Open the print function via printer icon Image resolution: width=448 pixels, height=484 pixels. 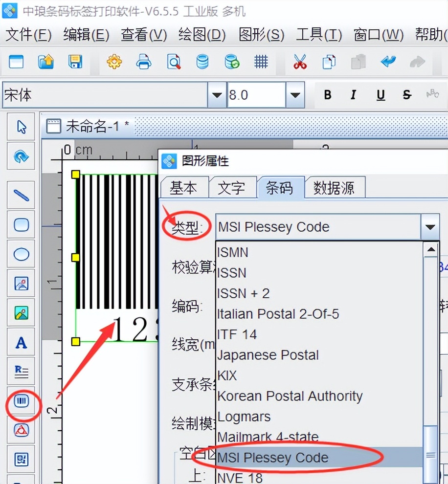pyautogui.click(x=144, y=62)
